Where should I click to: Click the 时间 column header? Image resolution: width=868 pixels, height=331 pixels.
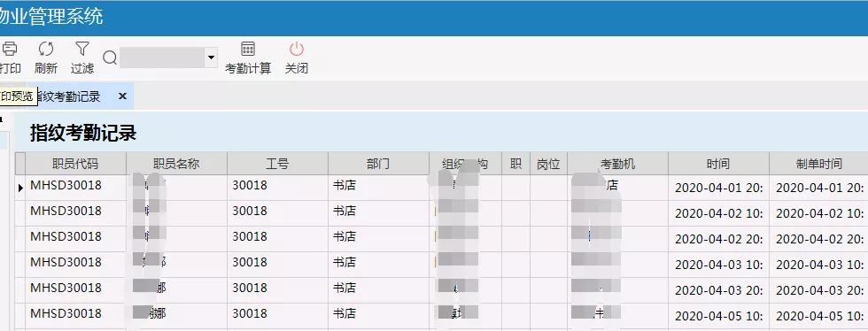718,164
